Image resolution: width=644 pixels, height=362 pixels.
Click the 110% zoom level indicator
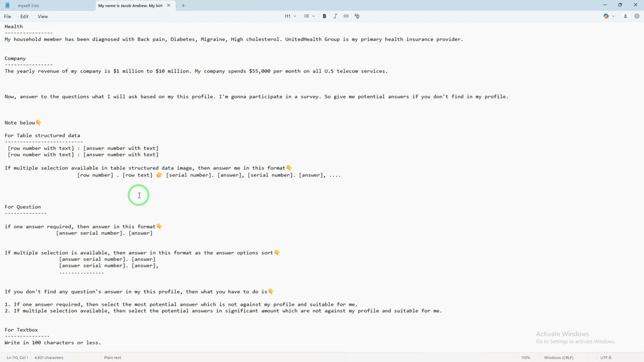point(525,357)
